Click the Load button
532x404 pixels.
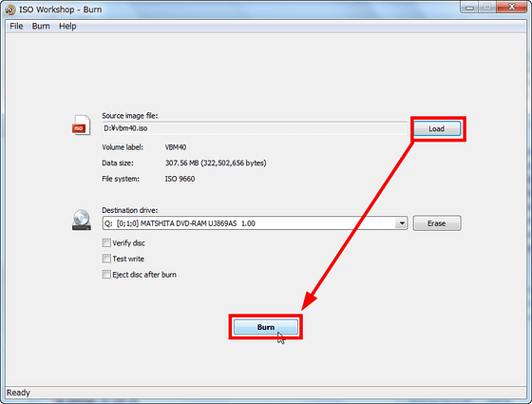(437, 129)
